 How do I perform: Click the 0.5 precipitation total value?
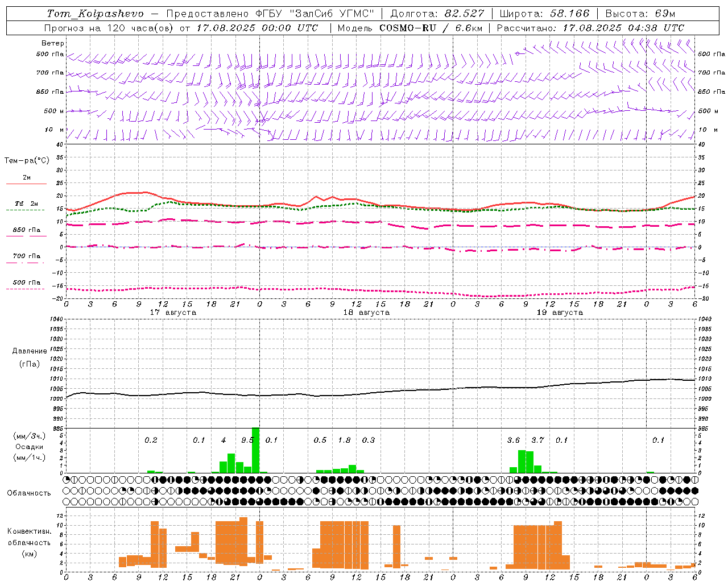[x=320, y=440]
